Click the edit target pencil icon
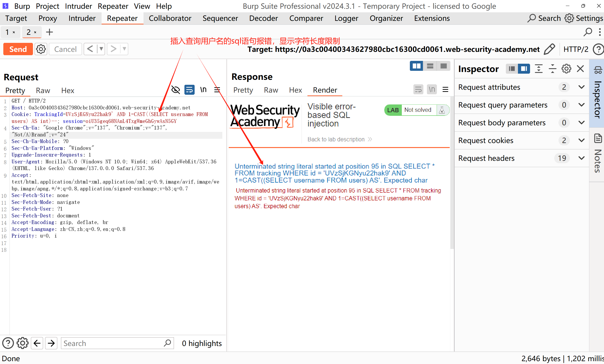 click(x=549, y=49)
